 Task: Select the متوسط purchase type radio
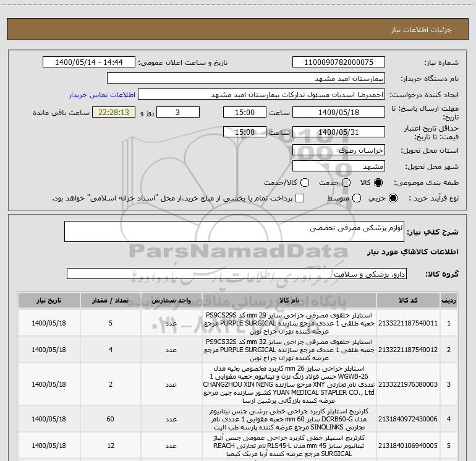click(x=357, y=198)
